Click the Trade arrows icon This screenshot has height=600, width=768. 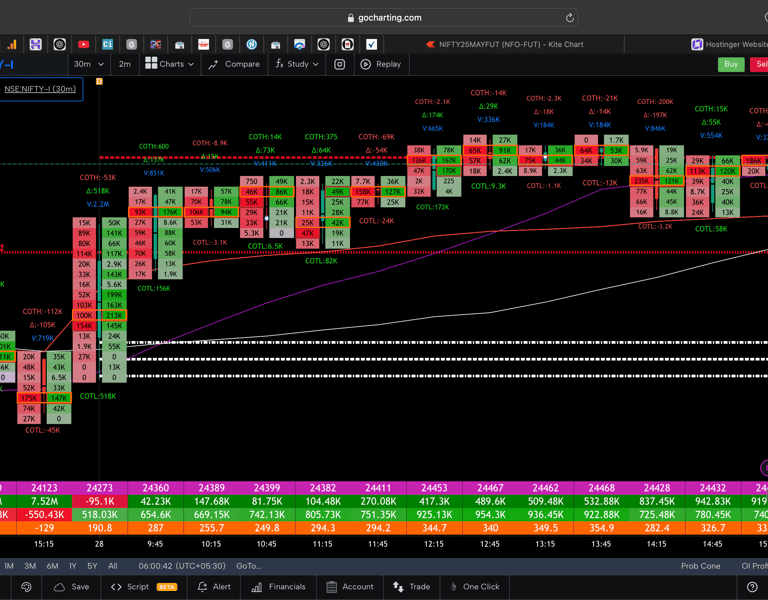[x=398, y=587]
